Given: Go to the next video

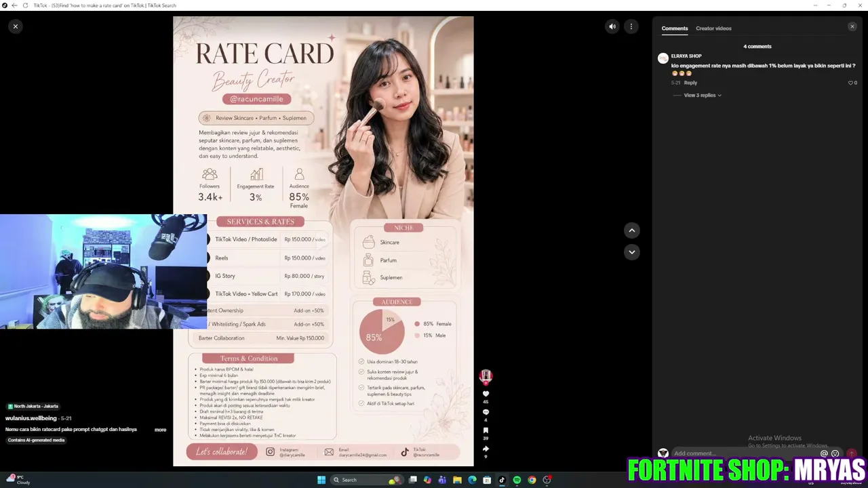Looking at the screenshot, I should click(631, 252).
